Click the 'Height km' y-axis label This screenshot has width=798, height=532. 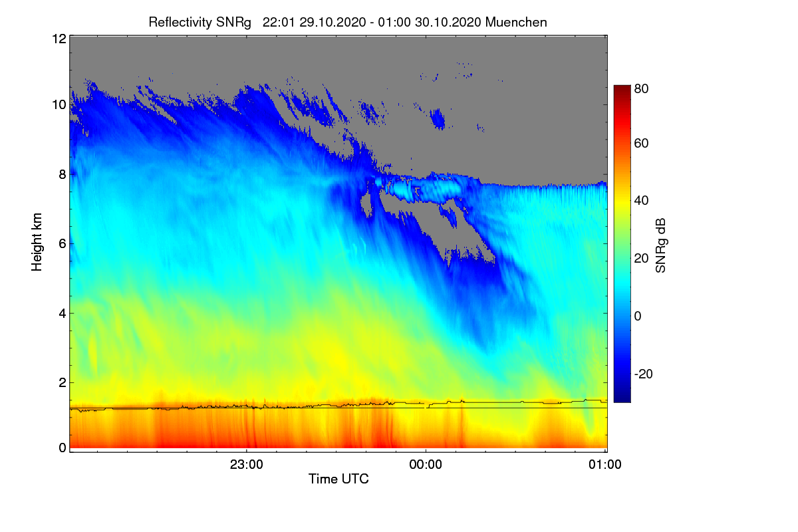click(x=37, y=243)
